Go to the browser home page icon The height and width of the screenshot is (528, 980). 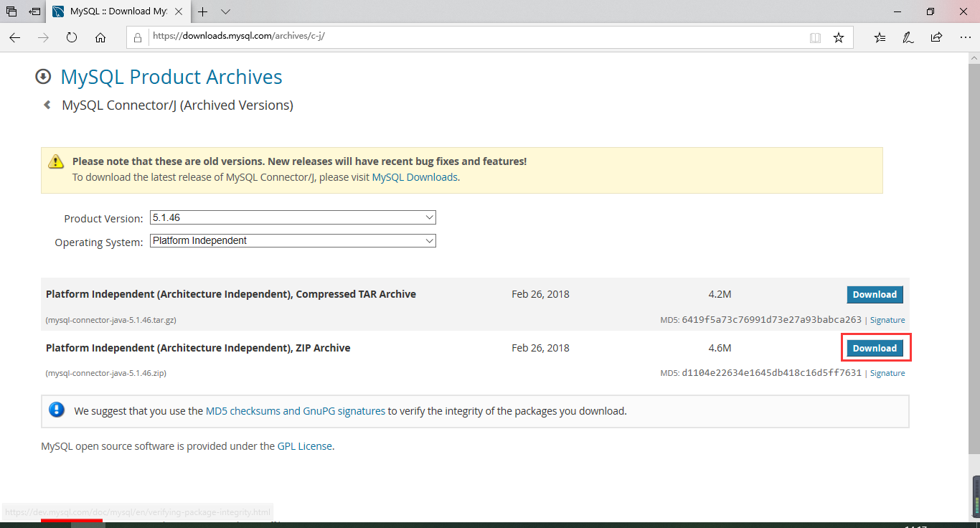pos(100,37)
